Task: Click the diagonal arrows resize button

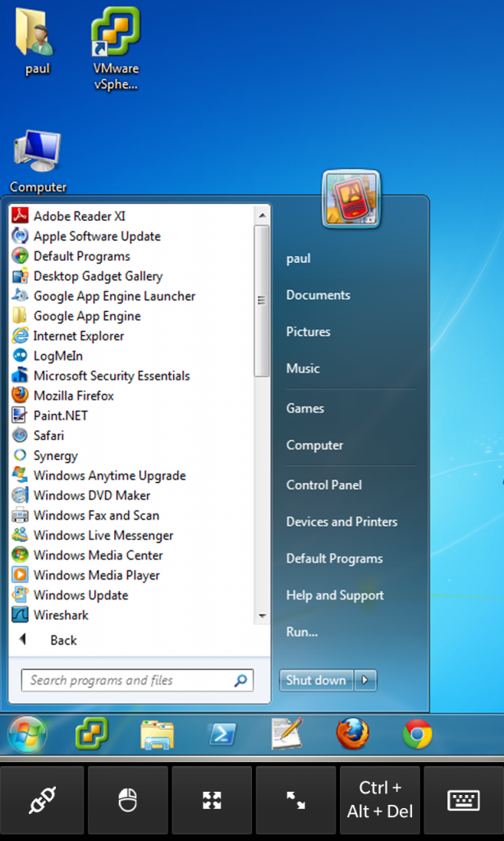Action: (296, 799)
